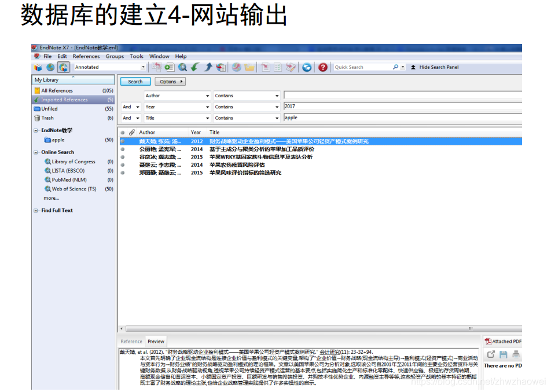Click the more... online search link
Image resolution: width=551 pixels, height=392 pixels.
52,198
